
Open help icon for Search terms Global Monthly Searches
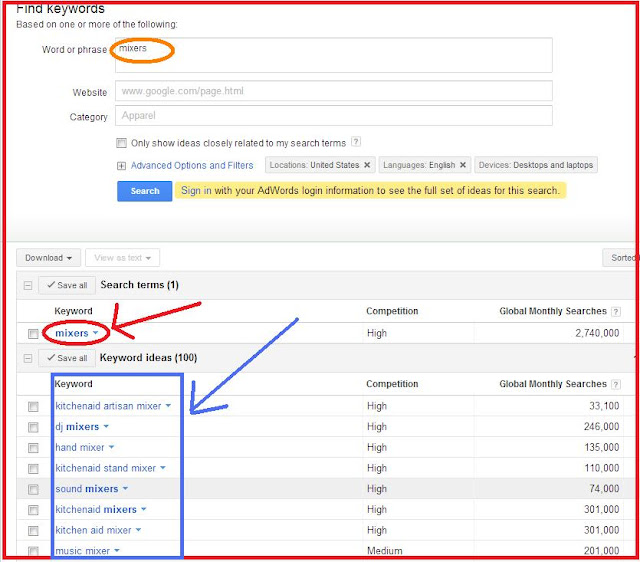coord(616,312)
